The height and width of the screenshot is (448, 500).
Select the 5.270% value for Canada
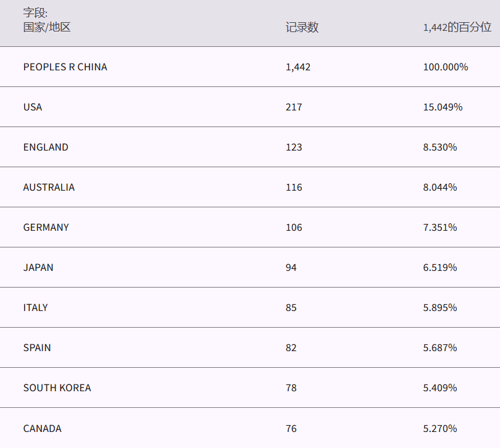[x=440, y=428]
